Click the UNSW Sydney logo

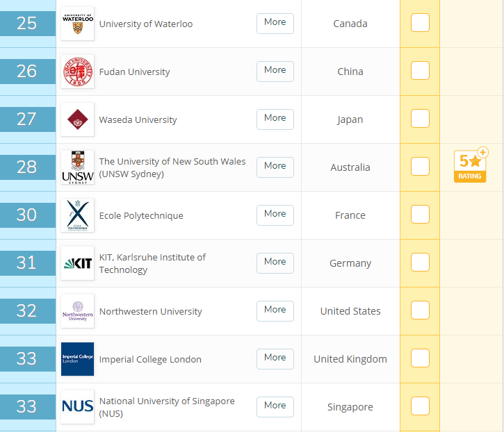[x=77, y=167]
